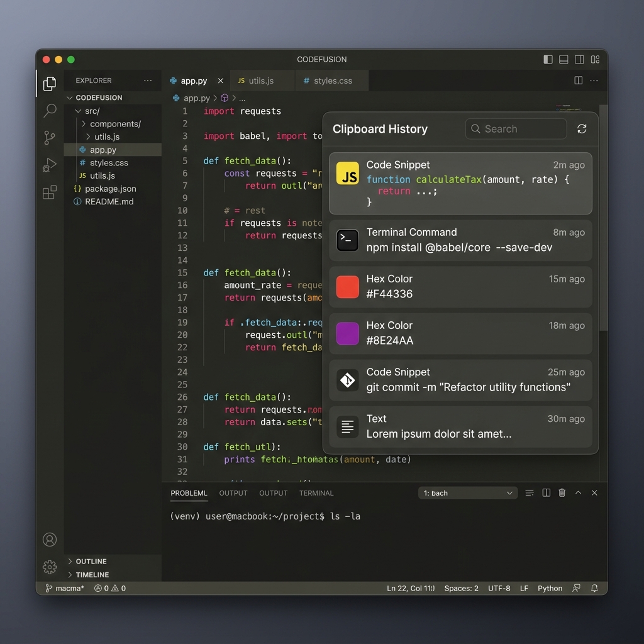
Task: Open editor More Actions ellipsis
Action: click(x=594, y=80)
